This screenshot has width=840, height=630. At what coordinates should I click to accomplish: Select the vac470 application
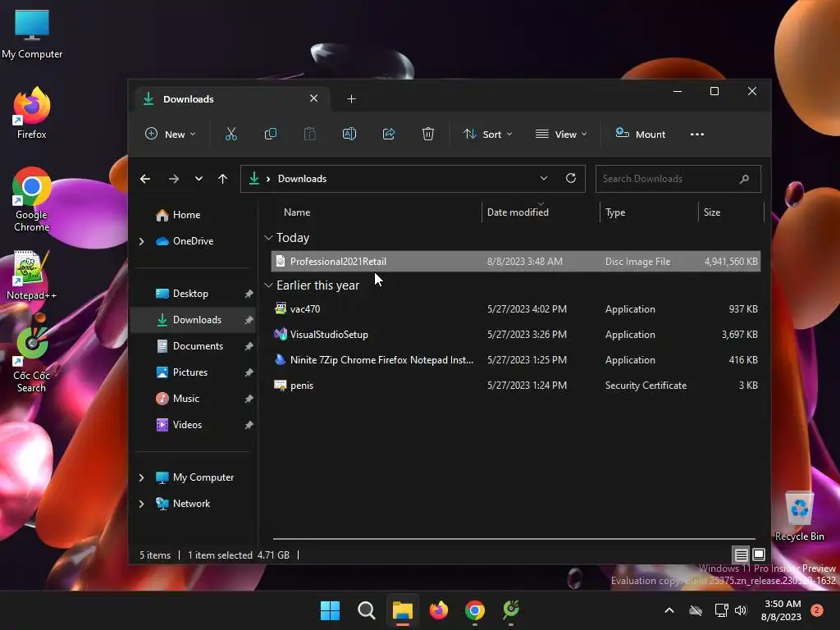(x=515, y=309)
